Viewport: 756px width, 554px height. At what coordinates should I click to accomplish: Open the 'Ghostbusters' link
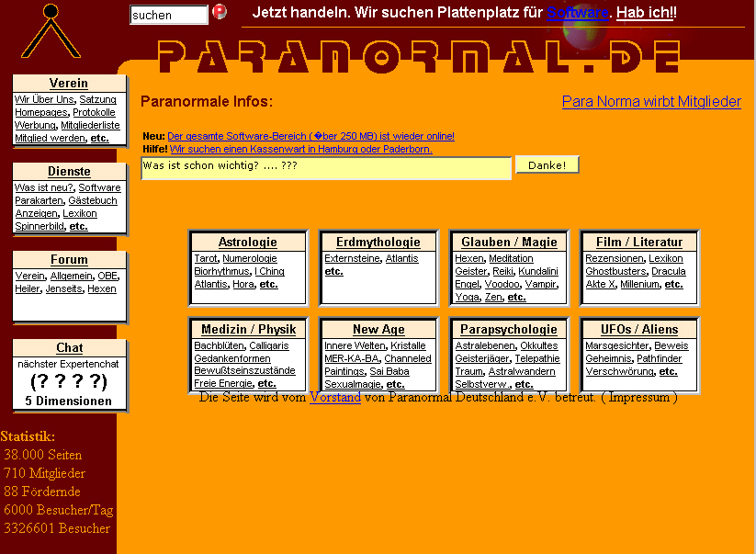(615, 271)
